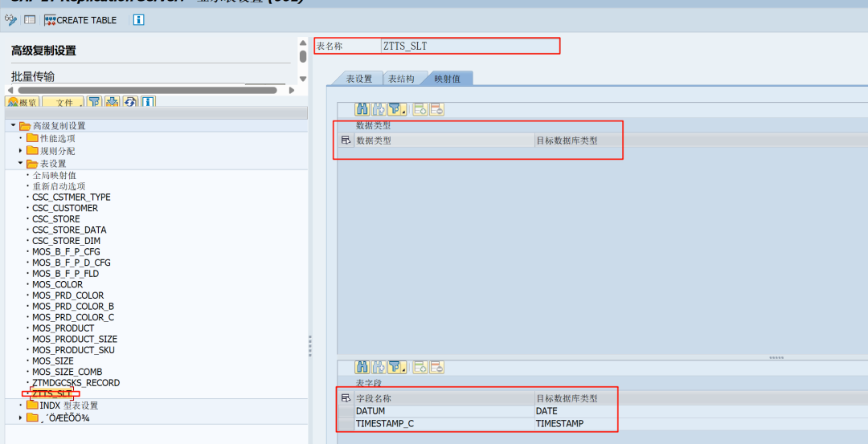Select the 性能选项 folder in tree

(x=58, y=138)
